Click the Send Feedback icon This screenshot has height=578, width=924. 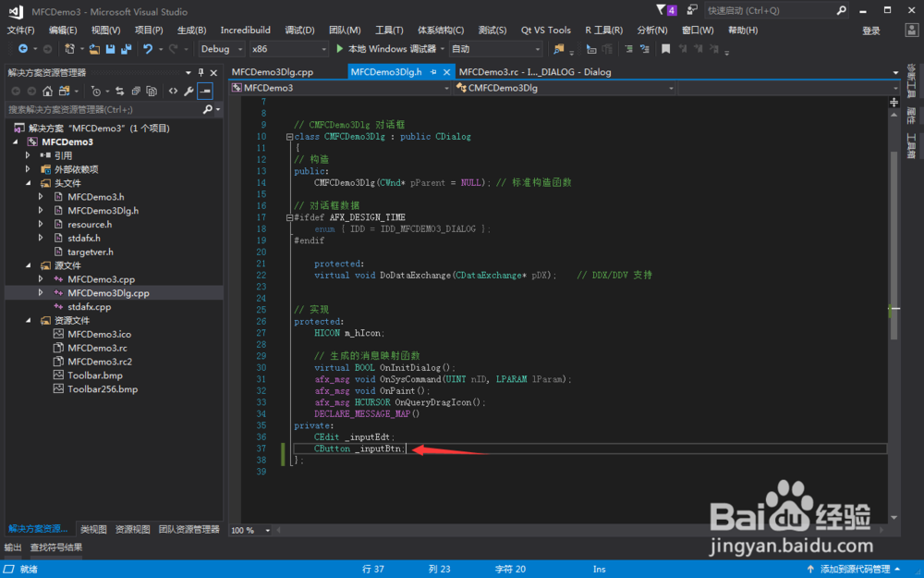(x=692, y=10)
